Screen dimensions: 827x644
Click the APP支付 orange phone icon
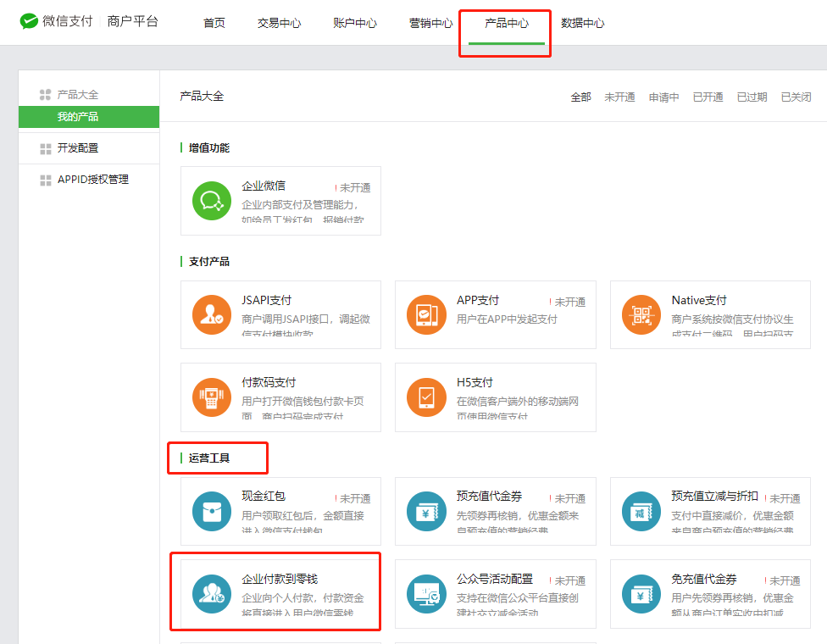[x=426, y=315]
